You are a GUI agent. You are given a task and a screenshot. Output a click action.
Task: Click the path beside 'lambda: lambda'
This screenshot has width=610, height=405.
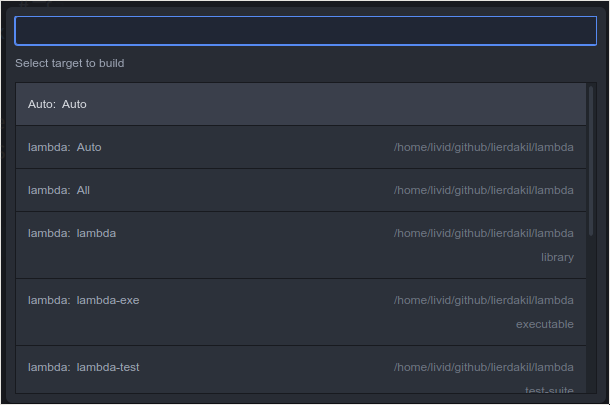tap(484, 233)
